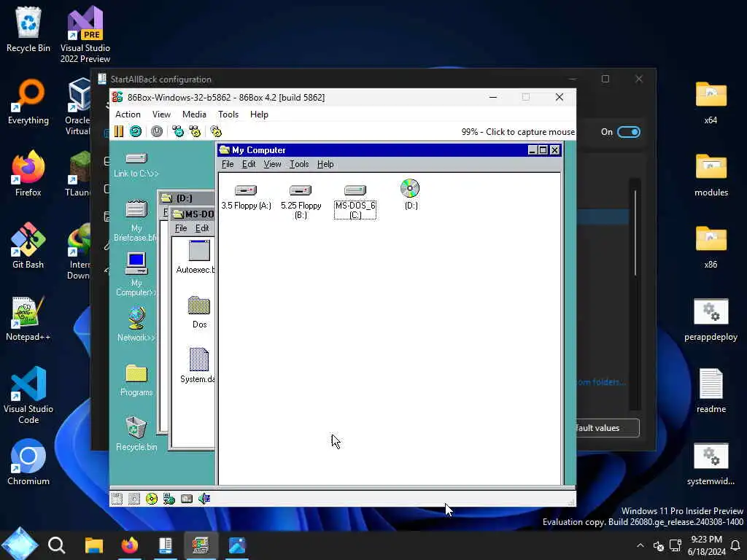Click the ACPI shutdown power icon
747x560 pixels.
tap(157, 131)
